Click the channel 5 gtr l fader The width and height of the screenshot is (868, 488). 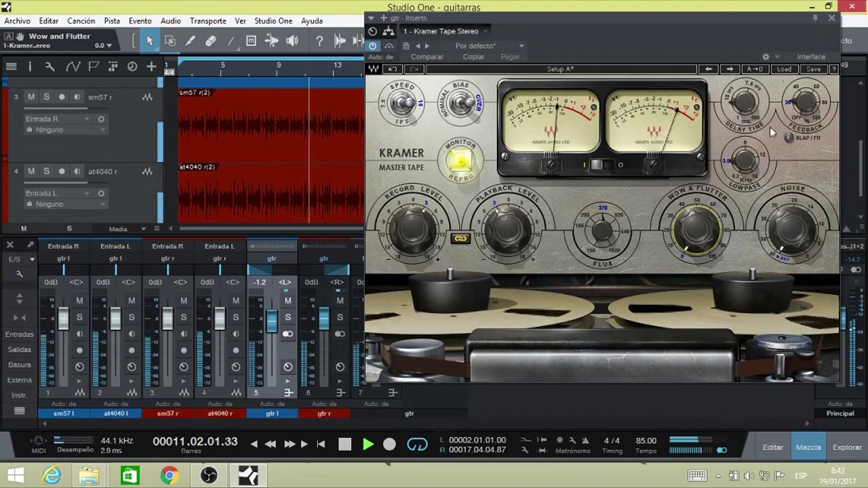tap(271, 320)
